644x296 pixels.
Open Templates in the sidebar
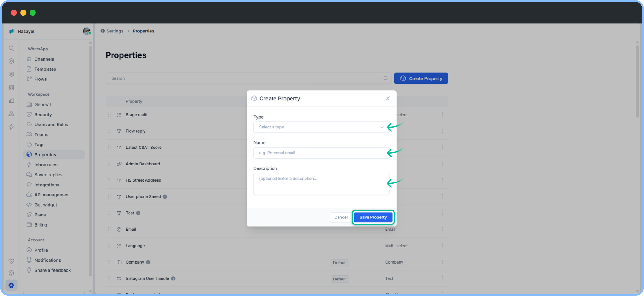click(x=45, y=69)
